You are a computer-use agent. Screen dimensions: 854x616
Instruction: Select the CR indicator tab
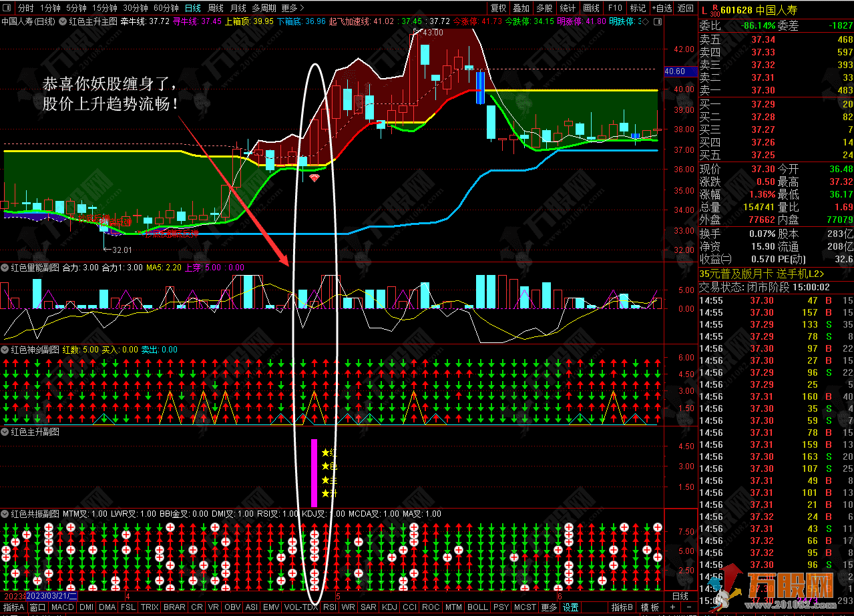(x=197, y=608)
